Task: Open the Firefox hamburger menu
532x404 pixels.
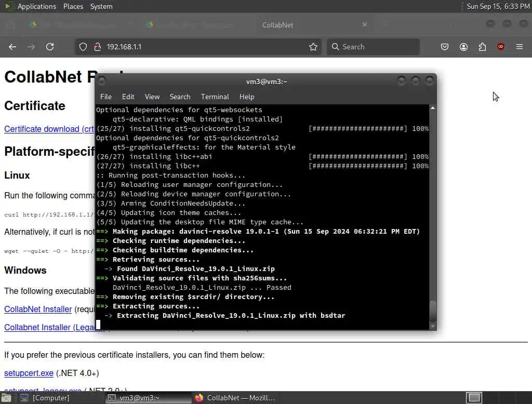Action: [x=520, y=47]
